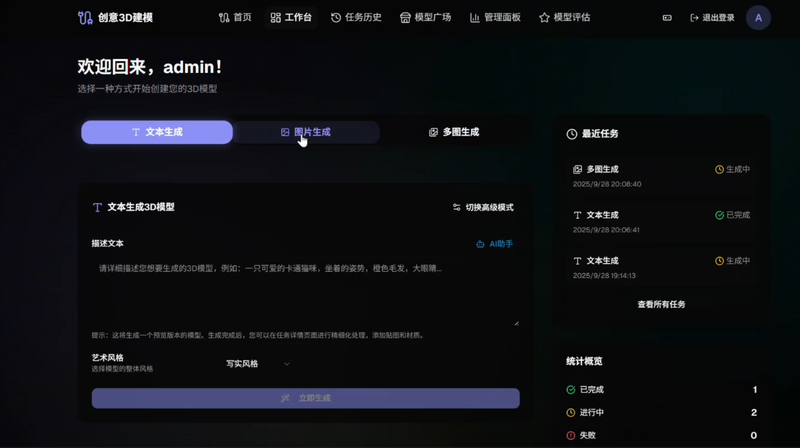Screen dimensions: 800x448
Task: Click the text area resize handle
Action: click(516, 323)
